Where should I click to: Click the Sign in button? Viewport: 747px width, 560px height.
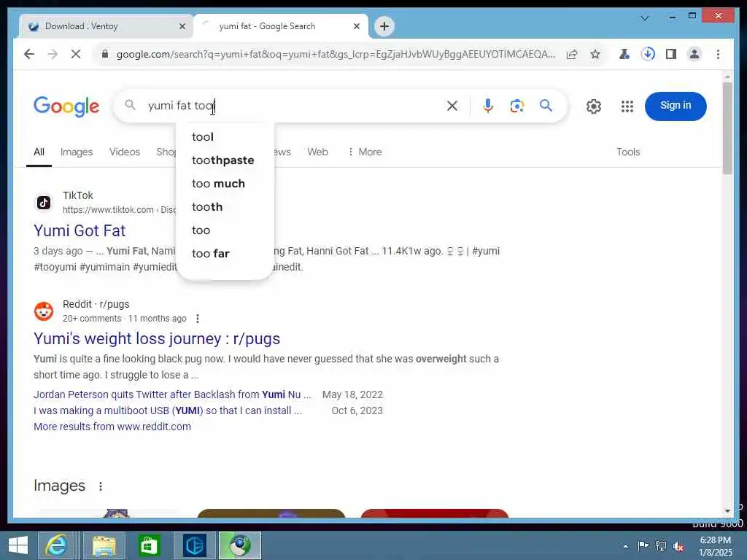click(x=676, y=106)
